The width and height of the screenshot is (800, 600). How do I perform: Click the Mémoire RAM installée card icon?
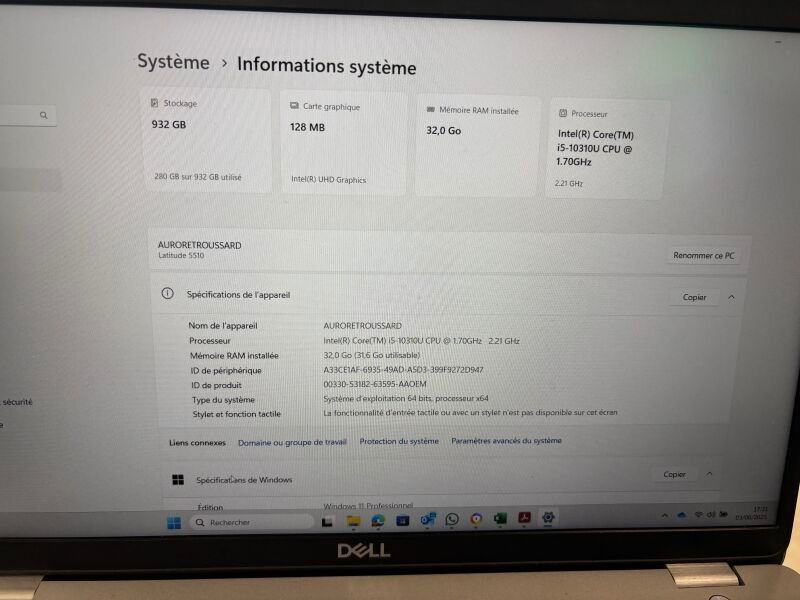pos(431,109)
